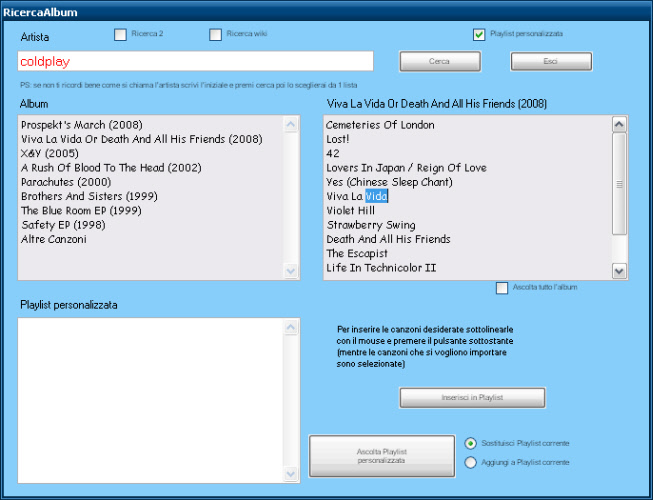The image size is (653, 500).
Task: Click the album list scroll down arrow
Action: pos(291,271)
